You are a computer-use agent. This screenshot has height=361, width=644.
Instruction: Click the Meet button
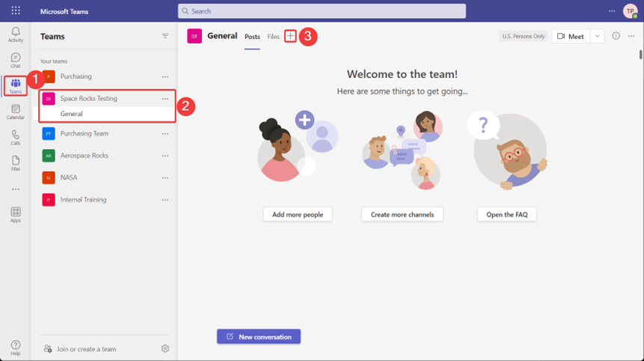(x=571, y=36)
